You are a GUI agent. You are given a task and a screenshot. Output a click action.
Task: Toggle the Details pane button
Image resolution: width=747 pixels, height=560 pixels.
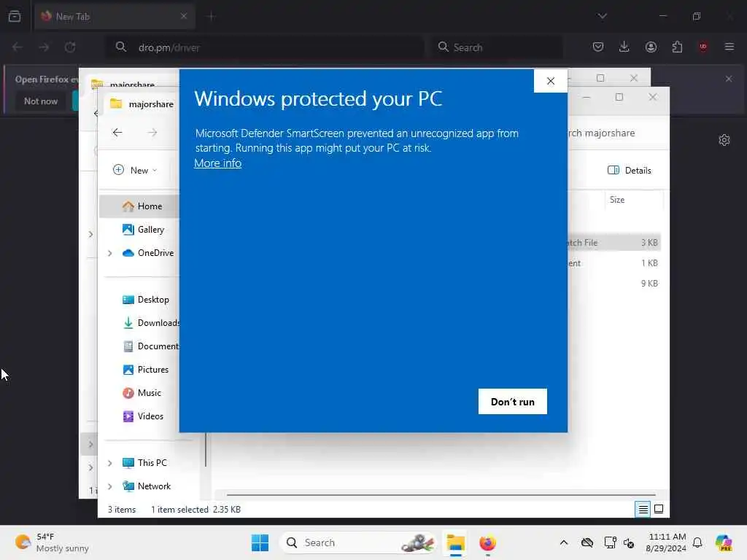click(630, 170)
